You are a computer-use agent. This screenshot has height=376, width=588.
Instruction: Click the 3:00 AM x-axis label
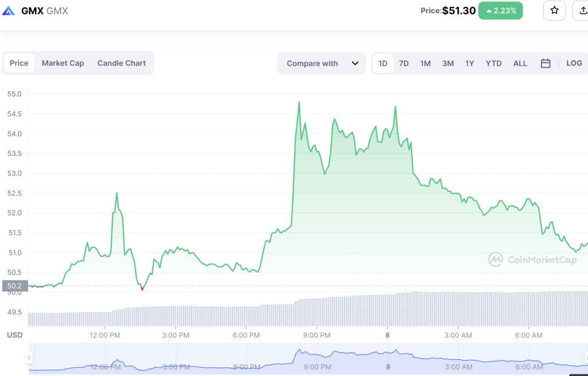[458, 335]
